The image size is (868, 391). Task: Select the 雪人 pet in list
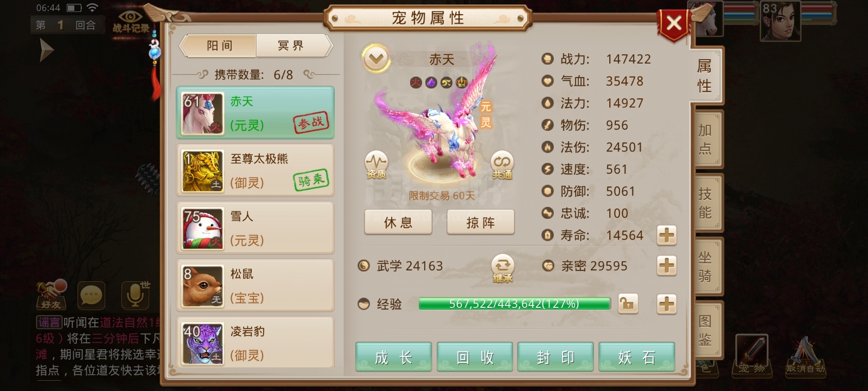click(x=255, y=228)
